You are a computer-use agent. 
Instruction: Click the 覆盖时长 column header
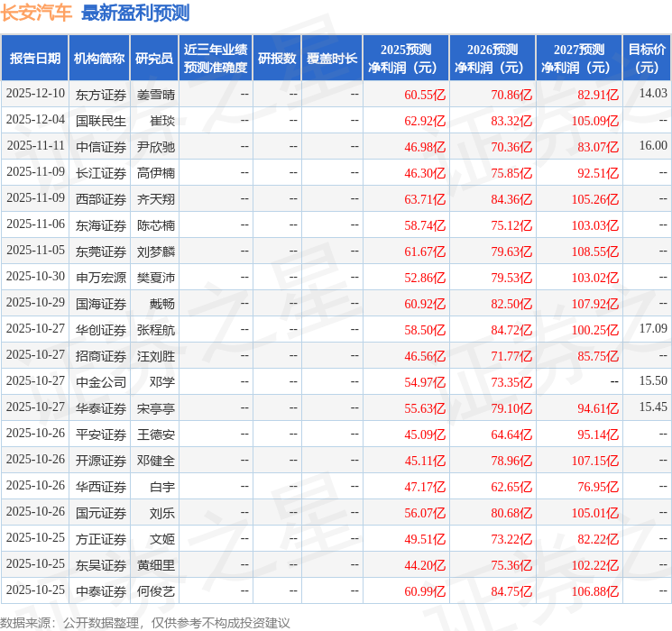pyautogui.click(x=331, y=59)
